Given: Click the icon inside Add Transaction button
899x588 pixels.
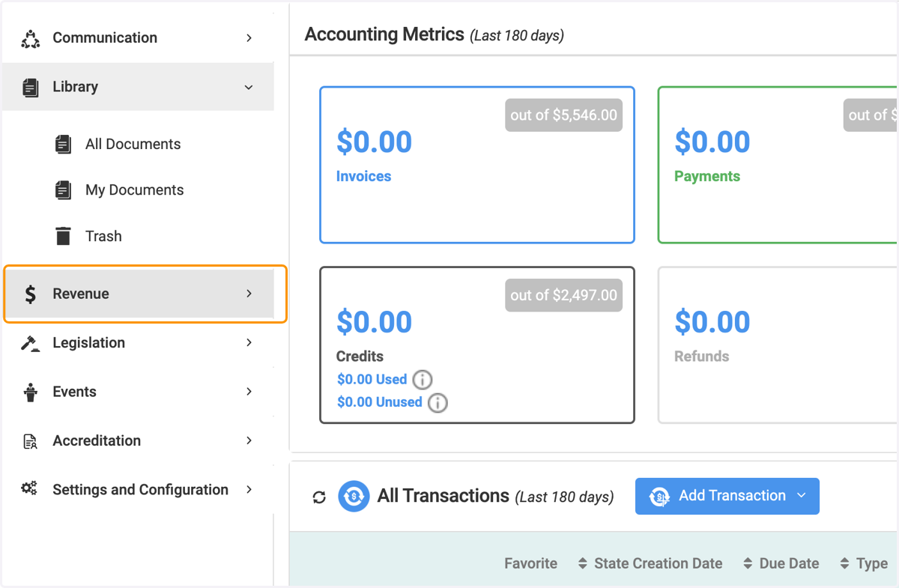Looking at the screenshot, I should pyautogui.click(x=659, y=497).
